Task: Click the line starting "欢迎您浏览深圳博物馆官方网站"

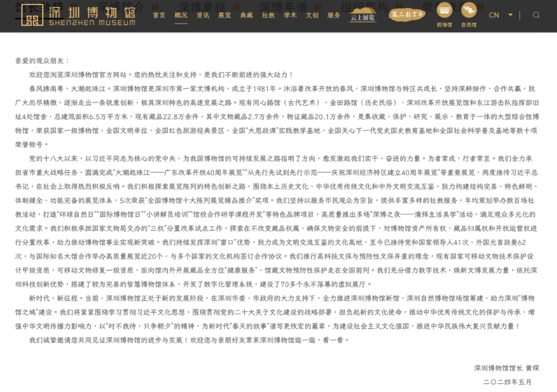Action: (x=161, y=75)
